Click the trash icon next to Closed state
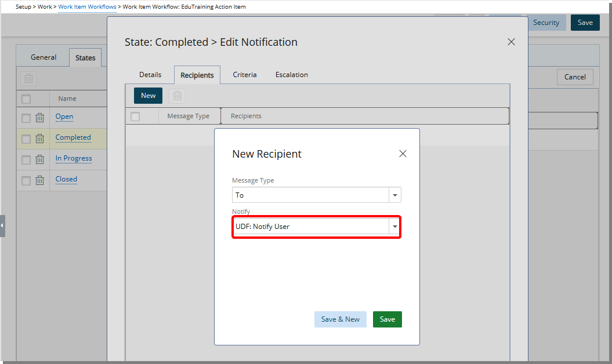This screenshot has width=612, height=364. [x=39, y=180]
